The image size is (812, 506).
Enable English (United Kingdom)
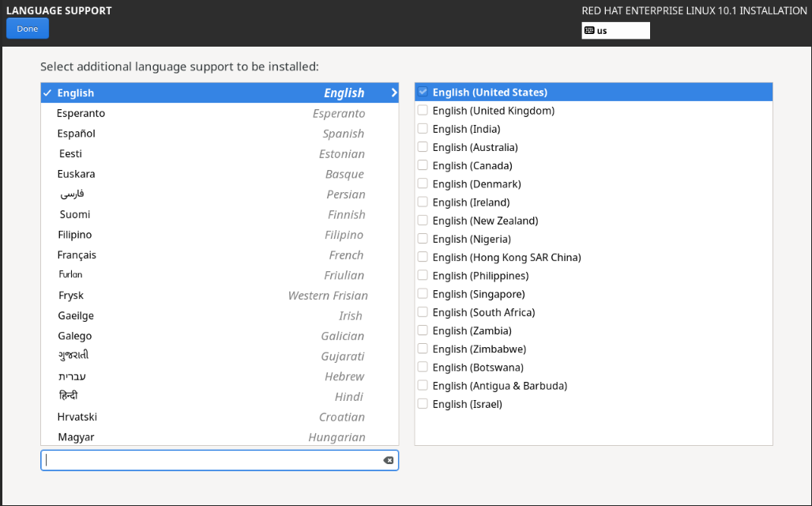point(422,110)
